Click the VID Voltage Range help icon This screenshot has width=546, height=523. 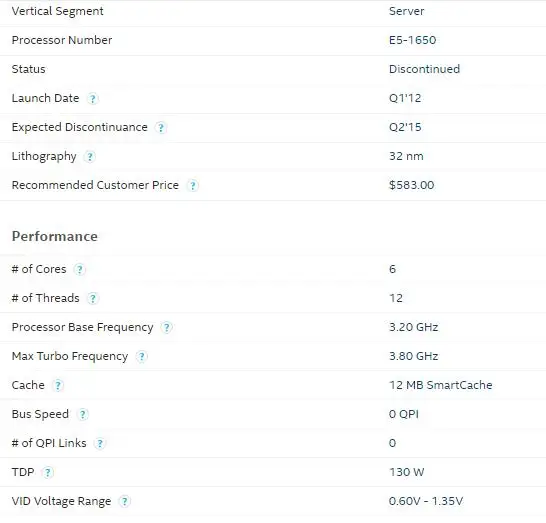coord(124,501)
